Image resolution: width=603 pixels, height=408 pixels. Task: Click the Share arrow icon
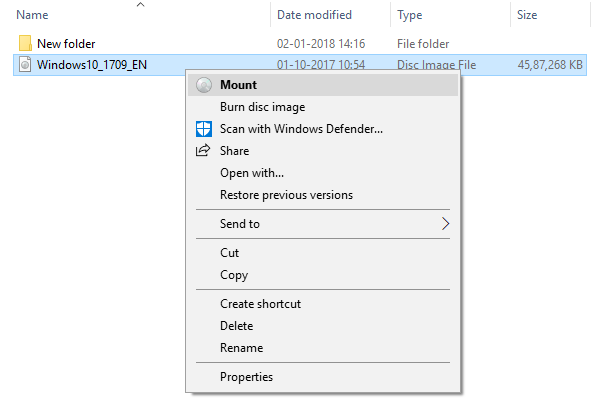click(203, 150)
